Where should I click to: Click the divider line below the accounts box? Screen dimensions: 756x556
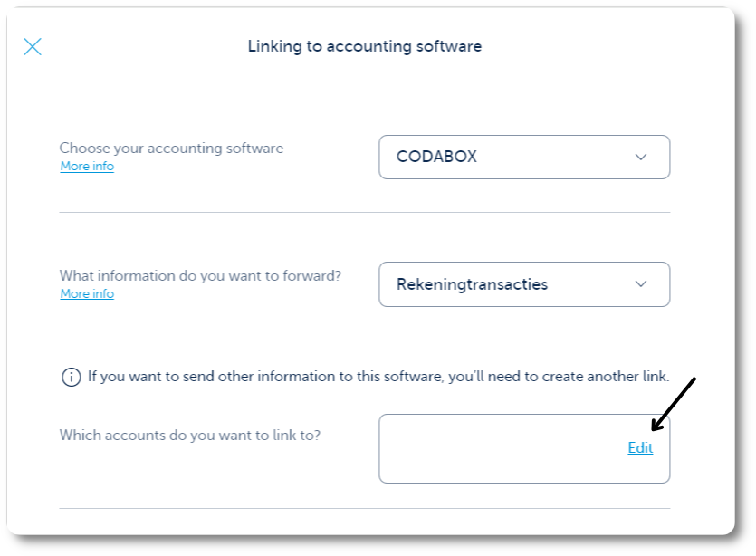pos(365,508)
